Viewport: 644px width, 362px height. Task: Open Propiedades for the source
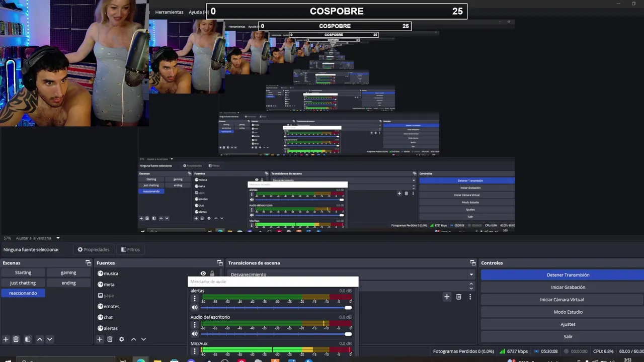94,249
